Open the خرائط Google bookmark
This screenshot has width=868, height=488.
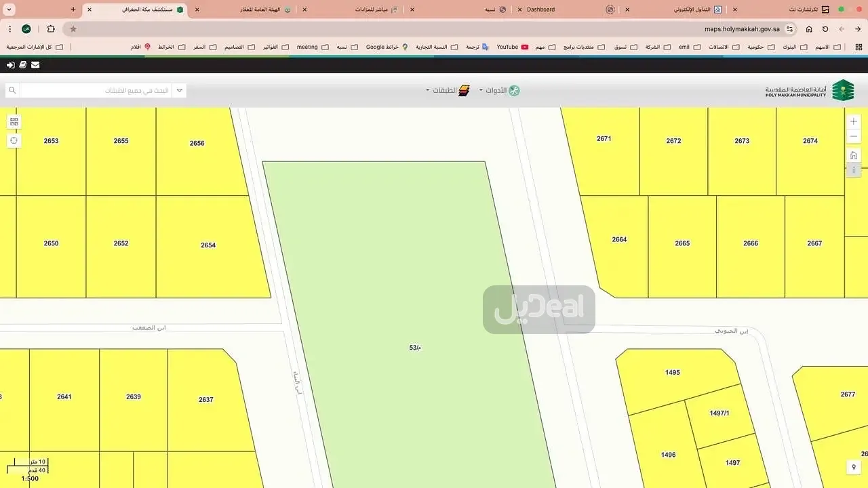pos(387,47)
